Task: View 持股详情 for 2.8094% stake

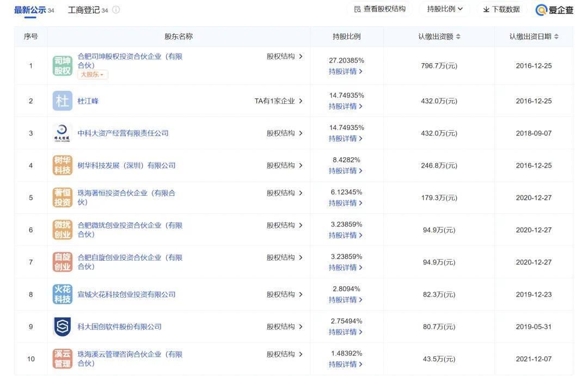Action: click(345, 300)
